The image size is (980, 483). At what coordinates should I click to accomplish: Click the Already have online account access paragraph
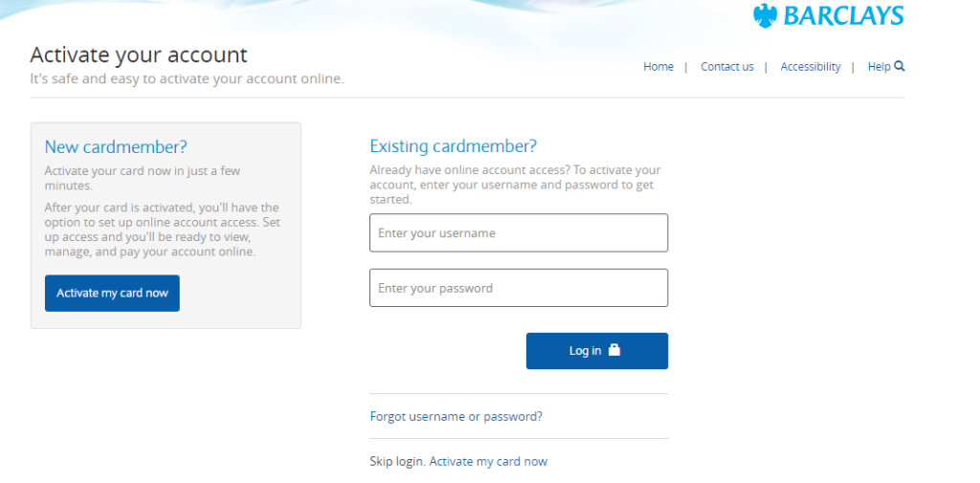coord(515,185)
